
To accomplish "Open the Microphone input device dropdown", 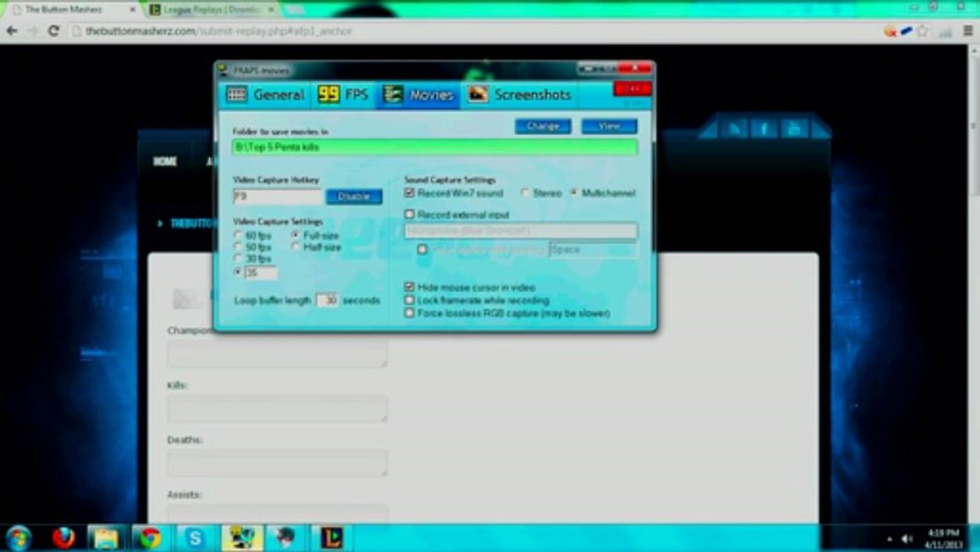I will [521, 230].
